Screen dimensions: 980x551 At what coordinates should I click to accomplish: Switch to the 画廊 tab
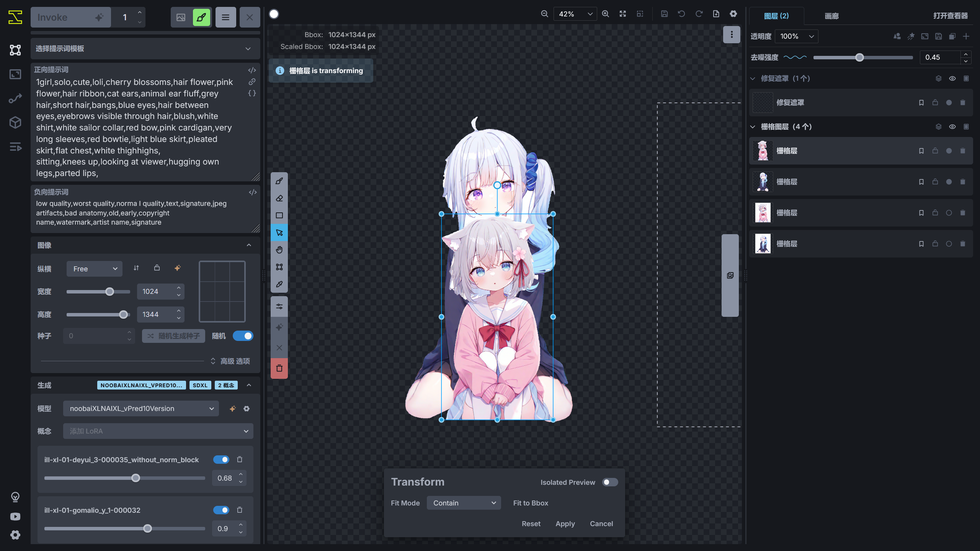(831, 16)
